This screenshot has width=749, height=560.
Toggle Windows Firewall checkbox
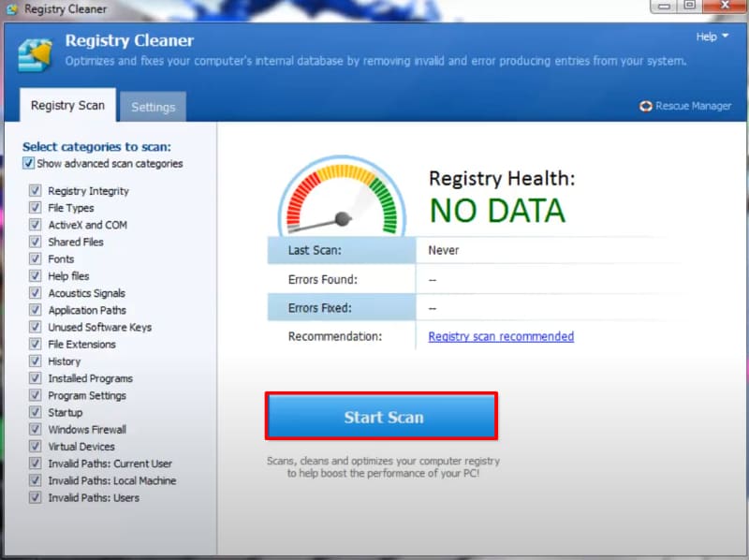(35, 429)
